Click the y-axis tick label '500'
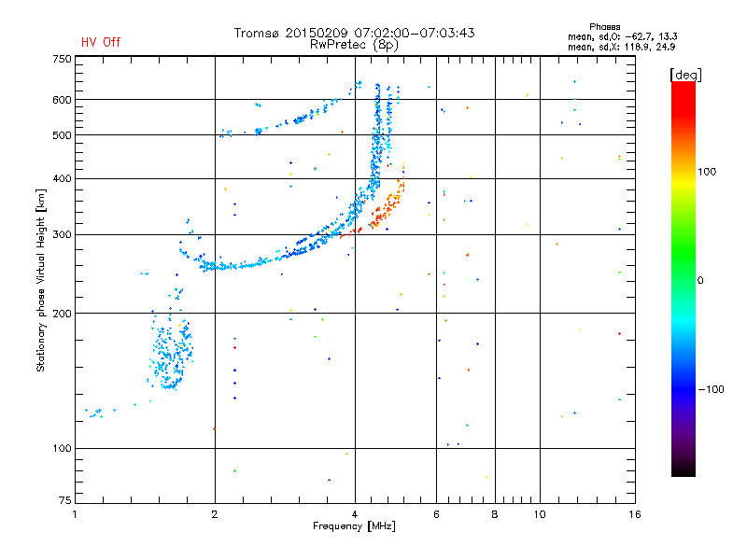The image size is (747, 560). (62, 135)
